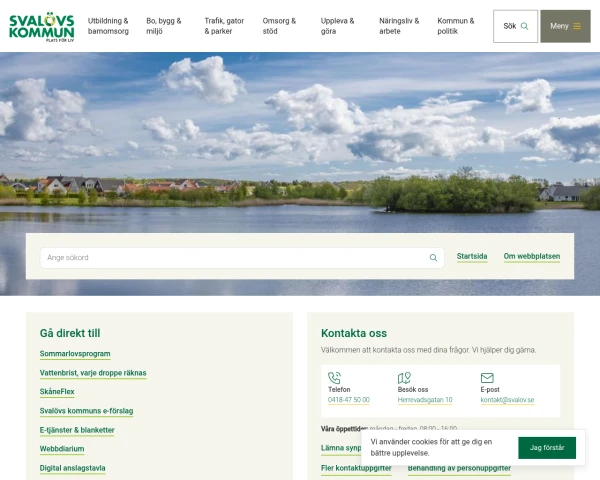Click the Svalövs Kommun logo
This screenshot has height=480, width=600.
pyautogui.click(x=42, y=26)
